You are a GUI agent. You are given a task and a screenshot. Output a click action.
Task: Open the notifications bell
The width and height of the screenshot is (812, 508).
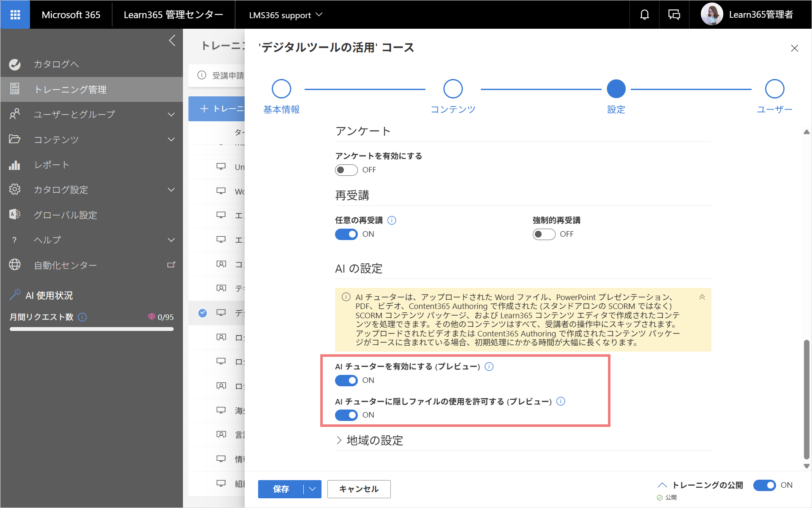(x=644, y=15)
